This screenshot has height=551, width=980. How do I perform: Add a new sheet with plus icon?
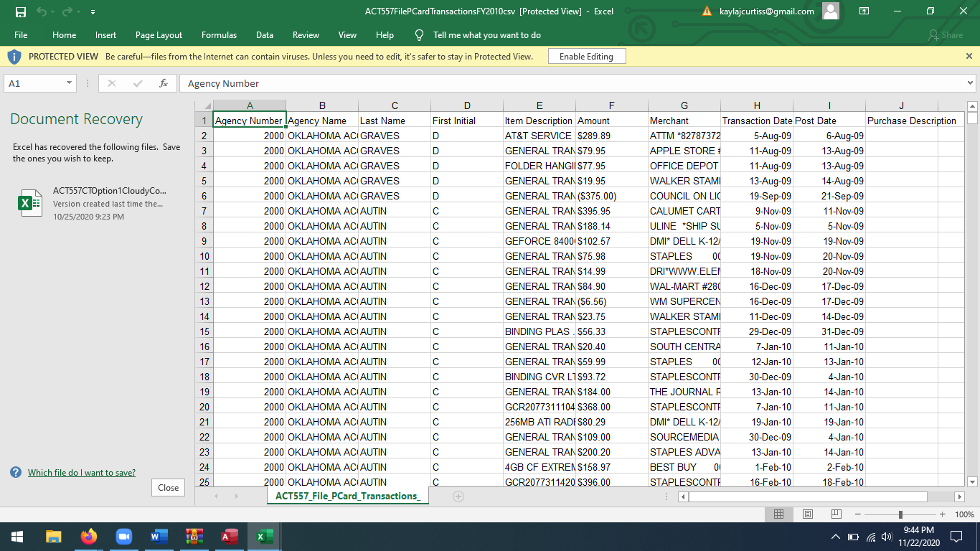pos(458,496)
